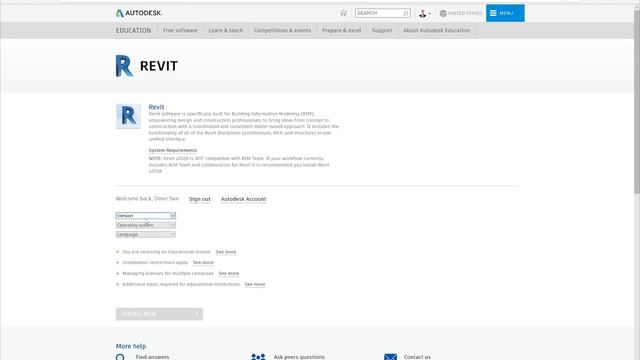Click See more for Educational license
This screenshot has width=640, height=360.
pyautogui.click(x=226, y=252)
